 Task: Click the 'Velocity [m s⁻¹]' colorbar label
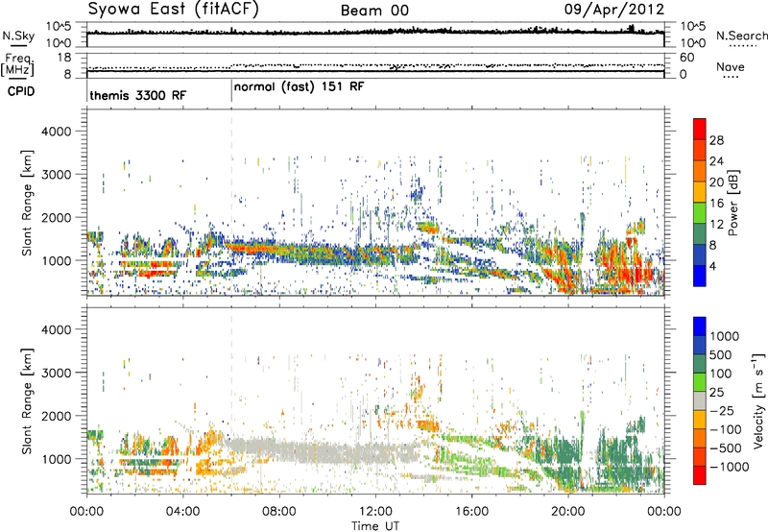coord(758,400)
